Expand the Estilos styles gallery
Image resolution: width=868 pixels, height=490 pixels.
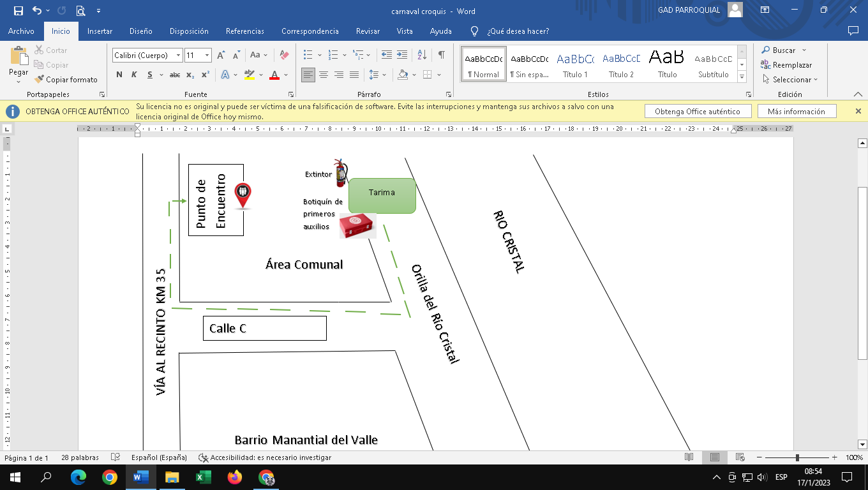point(742,77)
